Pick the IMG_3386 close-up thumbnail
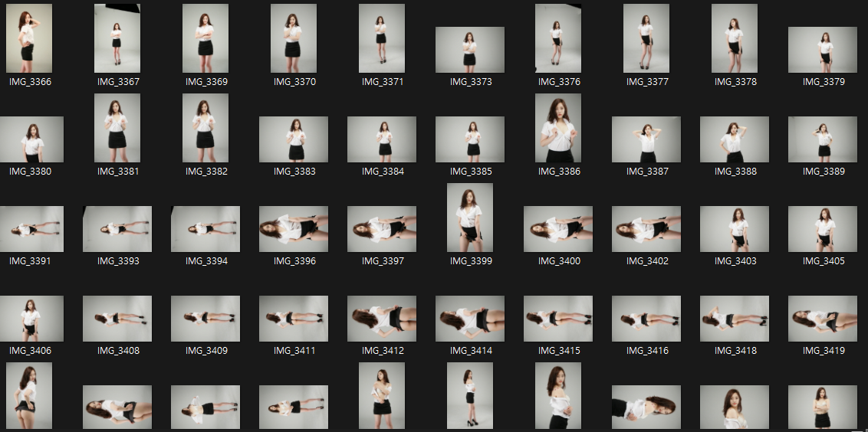Viewport: 868px width, 432px height. [558, 128]
